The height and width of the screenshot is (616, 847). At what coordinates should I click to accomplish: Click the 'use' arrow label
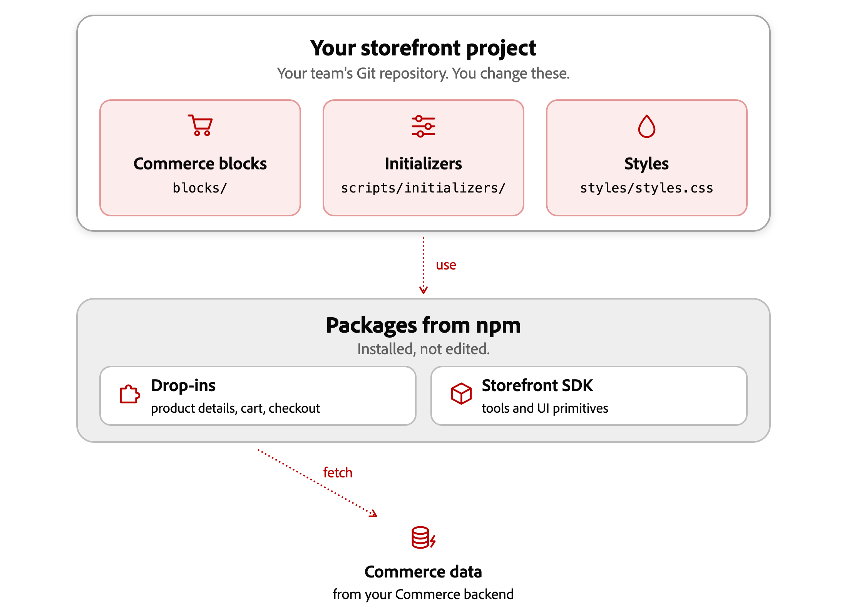tap(446, 265)
